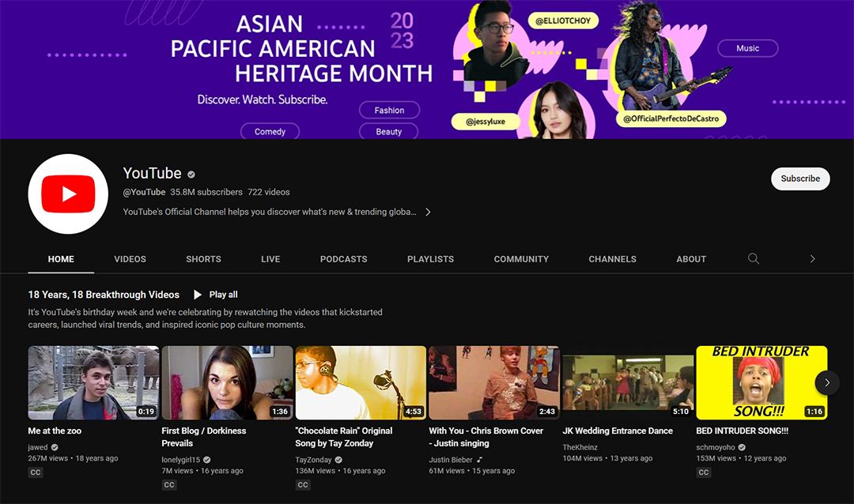Open the With You Chris Brown Cover thumbnail
854x504 pixels.
(x=494, y=382)
